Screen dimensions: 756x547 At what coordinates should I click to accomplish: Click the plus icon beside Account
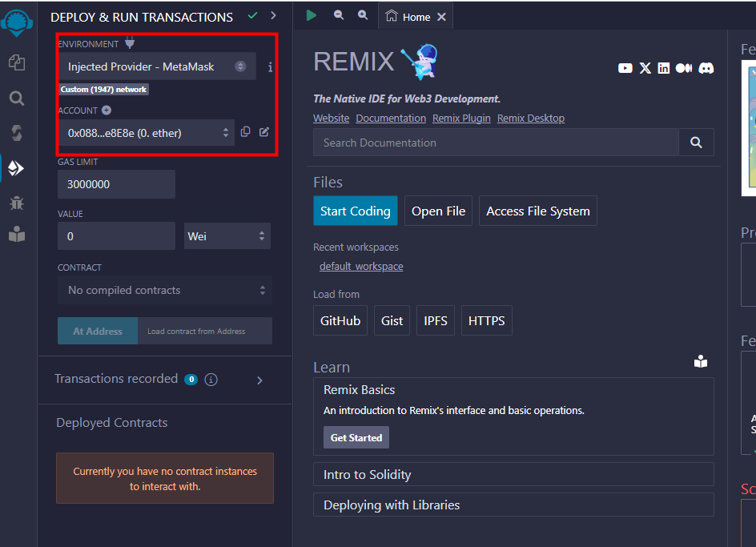(x=107, y=111)
